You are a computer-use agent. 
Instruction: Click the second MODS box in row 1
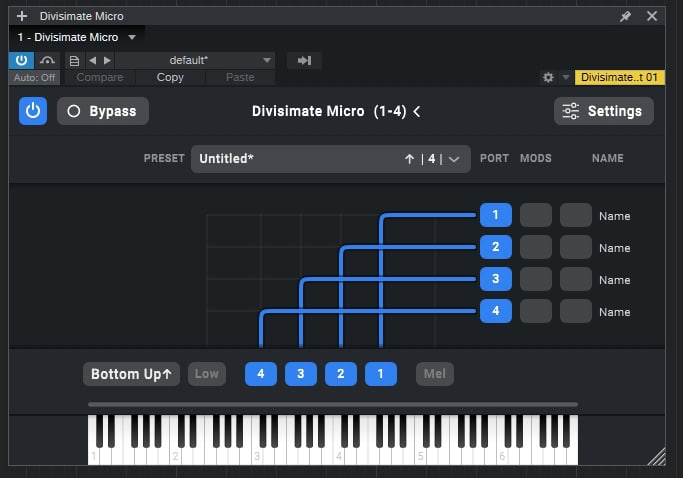coord(576,215)
